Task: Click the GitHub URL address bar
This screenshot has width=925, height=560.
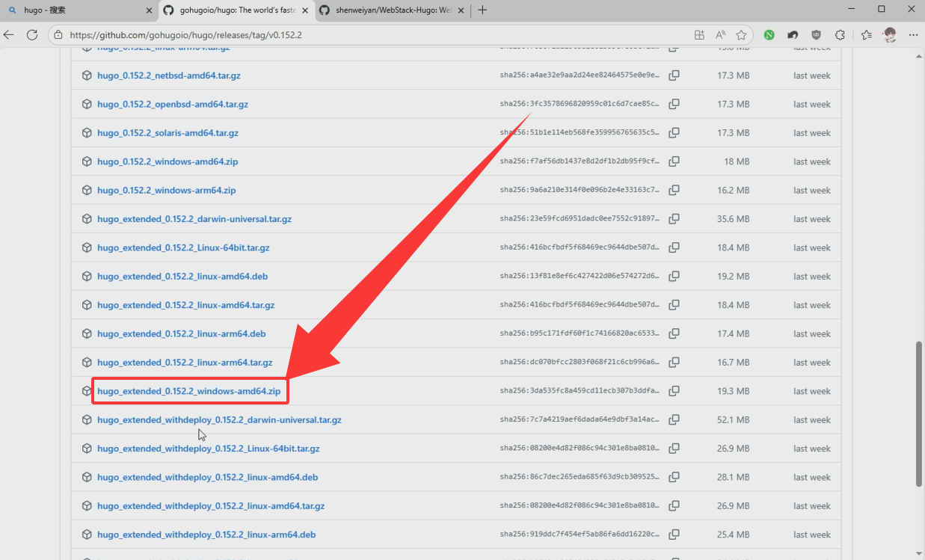Action: point(374,35)
